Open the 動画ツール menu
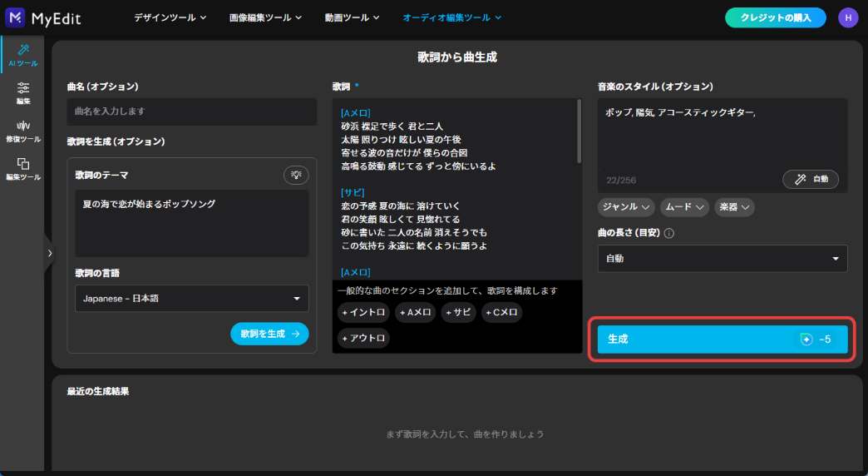This screenshot has width=868, height=476. 352,17
